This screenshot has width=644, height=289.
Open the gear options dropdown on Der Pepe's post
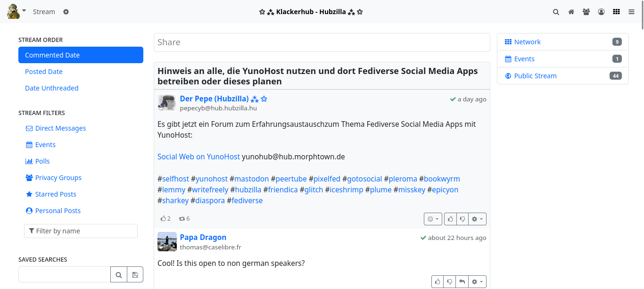(477, 219)
